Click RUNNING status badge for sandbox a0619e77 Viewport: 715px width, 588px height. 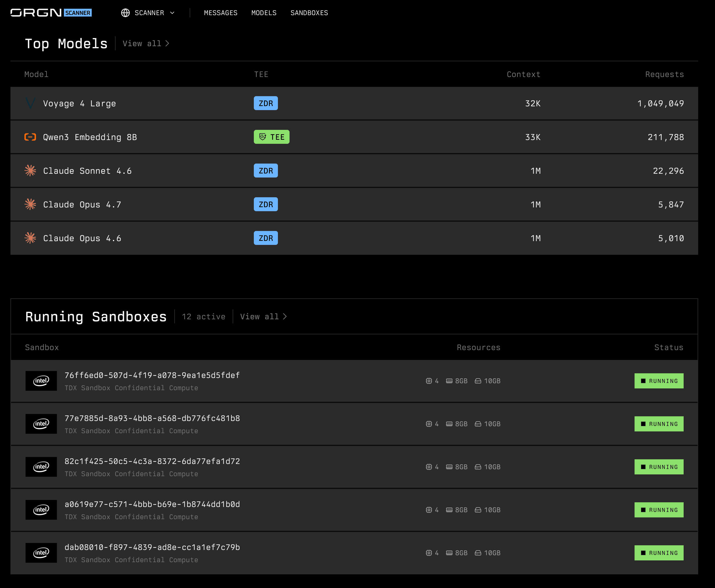pos(659,510)
